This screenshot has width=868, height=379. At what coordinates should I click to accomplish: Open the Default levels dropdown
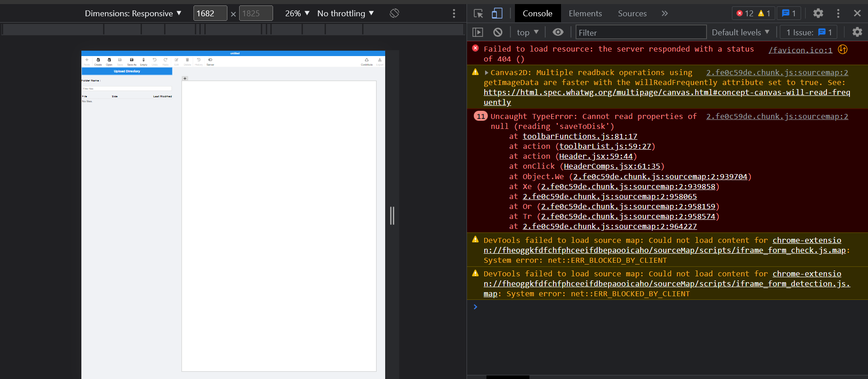pos(741,32)
